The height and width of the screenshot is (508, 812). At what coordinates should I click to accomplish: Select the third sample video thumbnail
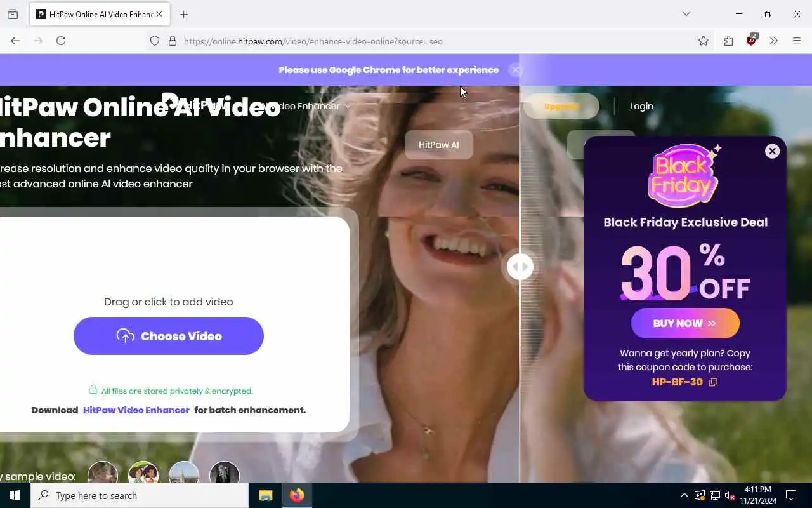point(184,473)
